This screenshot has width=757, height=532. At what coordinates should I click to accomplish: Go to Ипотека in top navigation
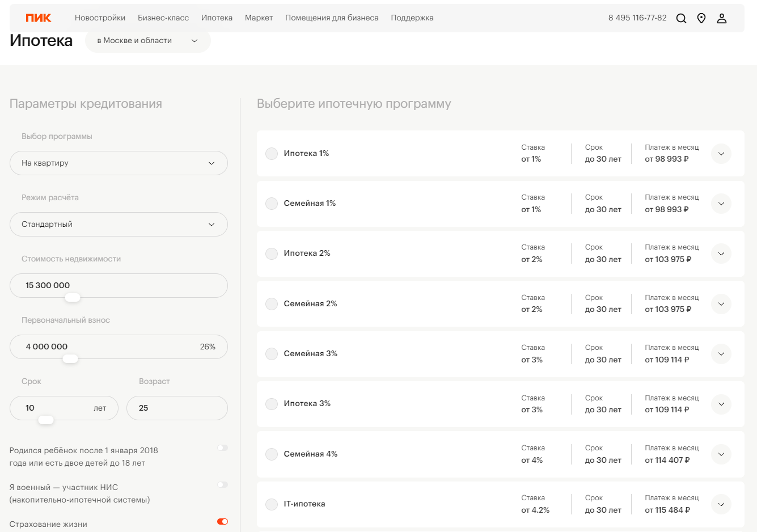[x=217, y=18]
